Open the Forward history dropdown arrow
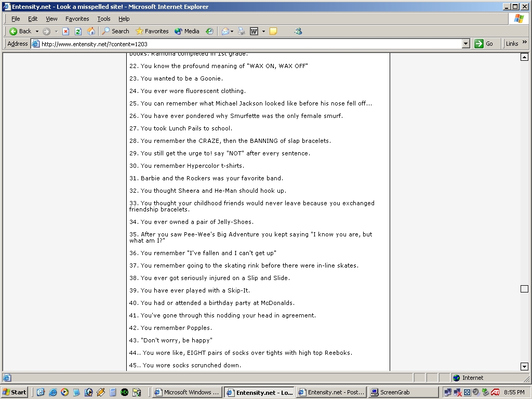The width and height of the screenshot is (532, 399). [56, 32]
